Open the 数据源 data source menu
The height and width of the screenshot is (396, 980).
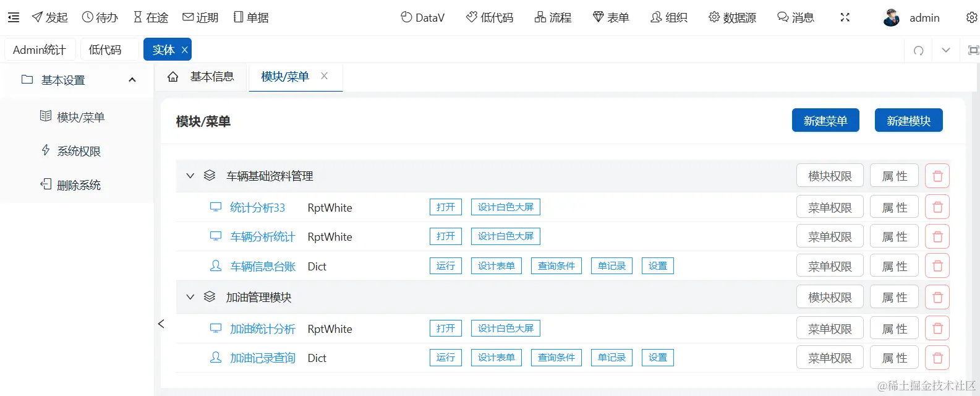733,17
